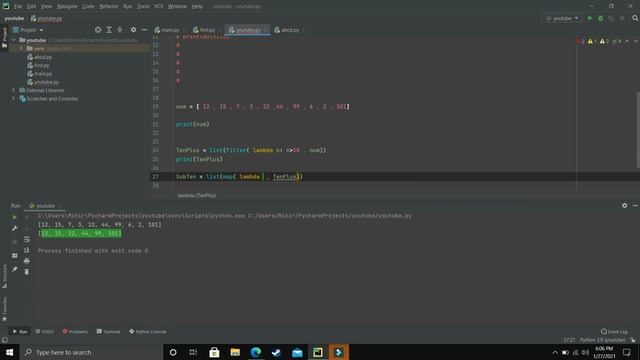This screenshot has width=640, height=360.
Task: Toggle tool window bars at the bottom-left corner
Action: 4,340
